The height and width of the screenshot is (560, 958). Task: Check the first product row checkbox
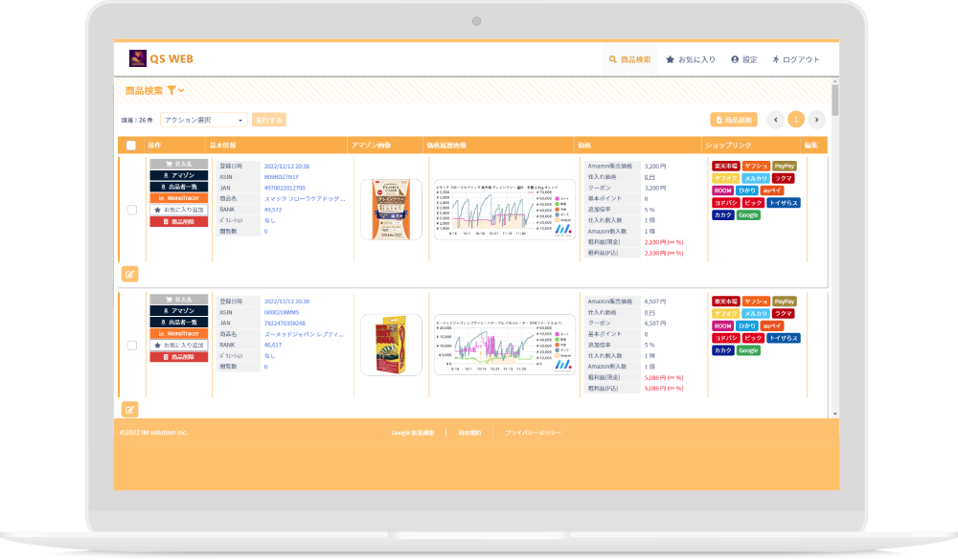coord(132,210)
